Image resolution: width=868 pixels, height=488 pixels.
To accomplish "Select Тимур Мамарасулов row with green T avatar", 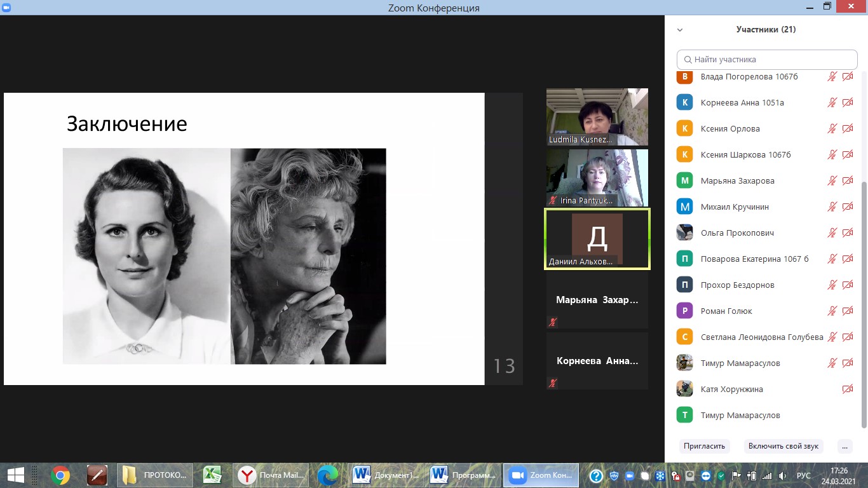I will [767, 416].
